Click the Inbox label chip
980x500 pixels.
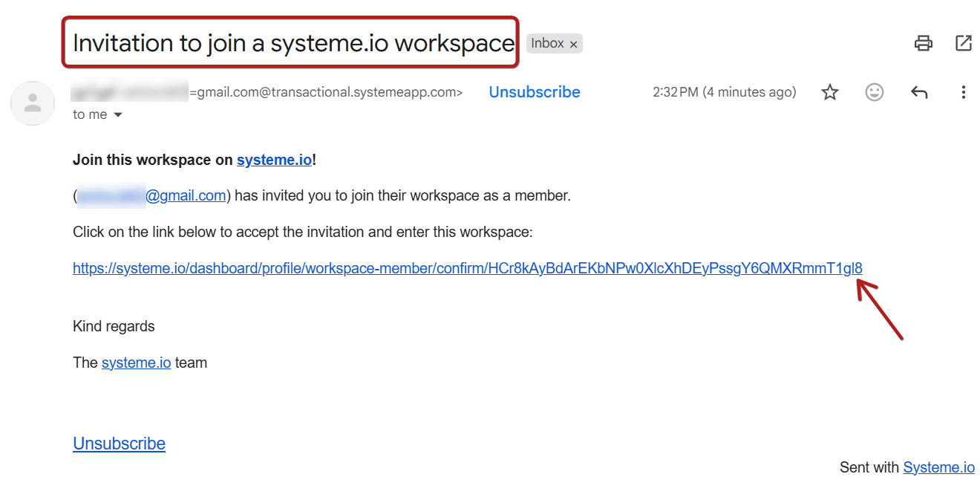pyautogui.click(x=547, y=43)
